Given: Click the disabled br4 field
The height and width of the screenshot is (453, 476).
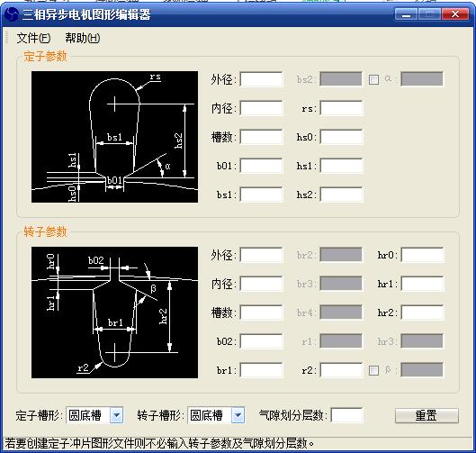Looking at the screenshot, I should (341, 313).
